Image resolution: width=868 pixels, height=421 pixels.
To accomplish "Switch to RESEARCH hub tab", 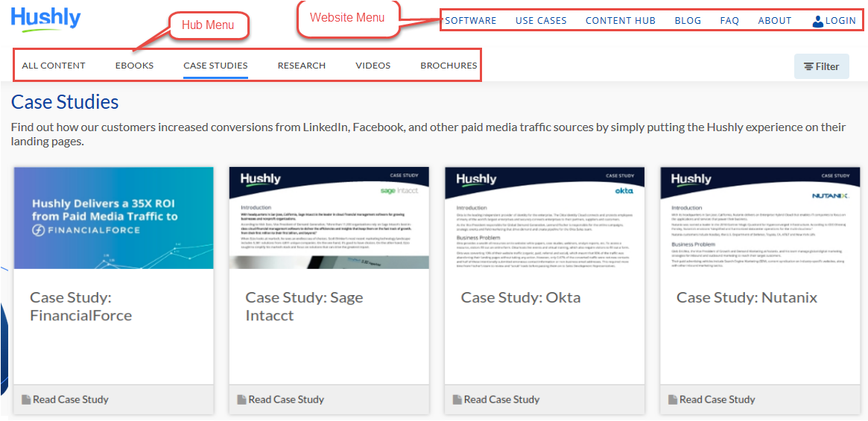I will coord(302,66).
